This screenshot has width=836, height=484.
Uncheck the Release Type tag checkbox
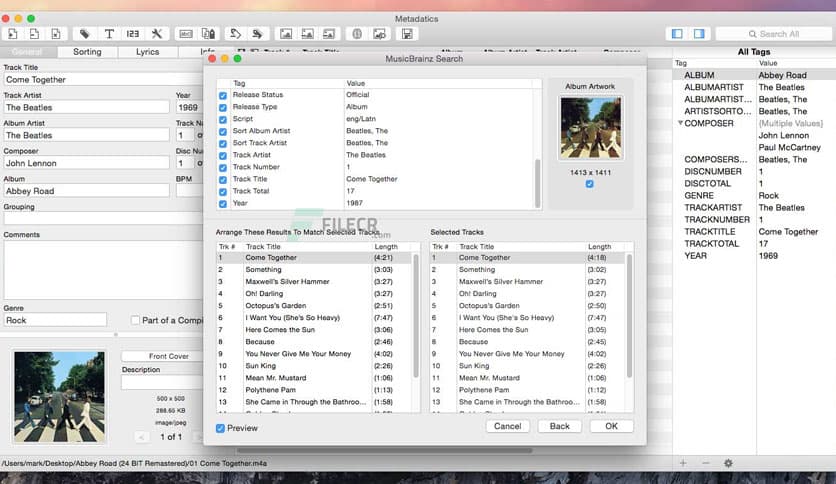pyautogui.click(x=223, y=108)
